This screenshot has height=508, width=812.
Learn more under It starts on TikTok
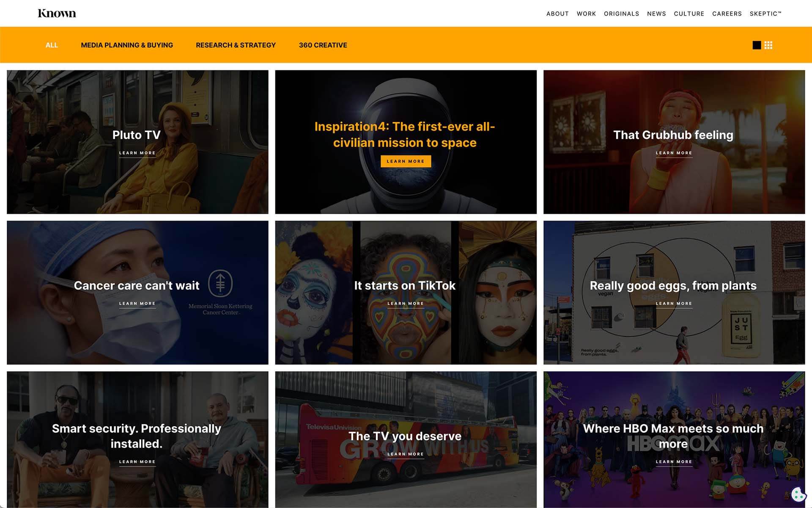(406, 304)
